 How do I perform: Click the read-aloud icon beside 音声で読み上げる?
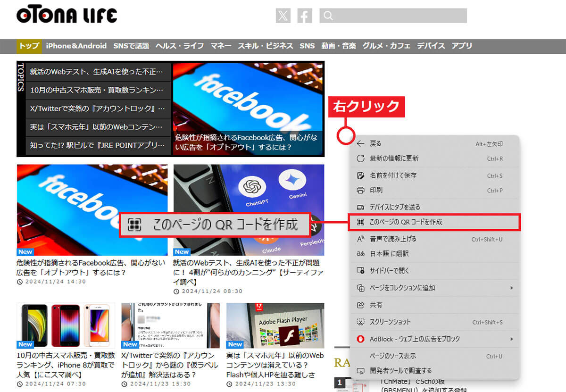pos(361,239)
